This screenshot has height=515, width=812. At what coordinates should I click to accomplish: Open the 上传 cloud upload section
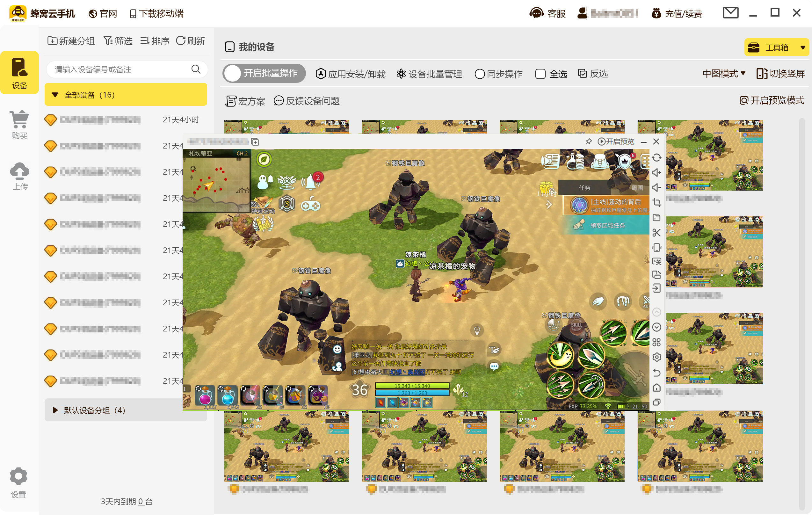click(19, 176)
